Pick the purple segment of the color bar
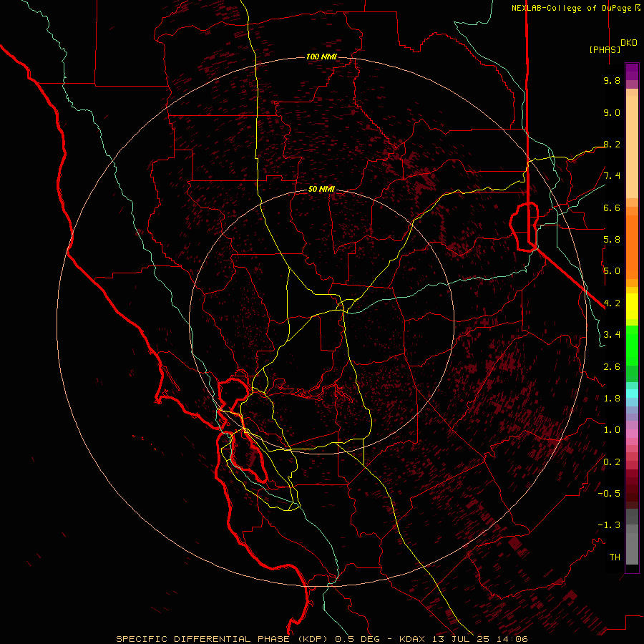This screenshot has height=644, width=644. point(632,72)
